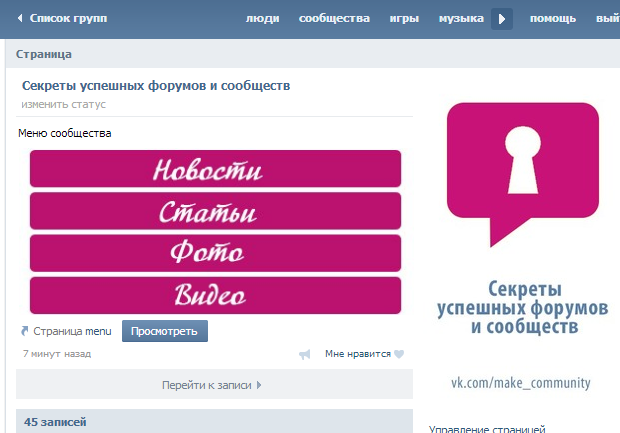Open музыка in top navigation
The image size is (620, 433).
461,19
